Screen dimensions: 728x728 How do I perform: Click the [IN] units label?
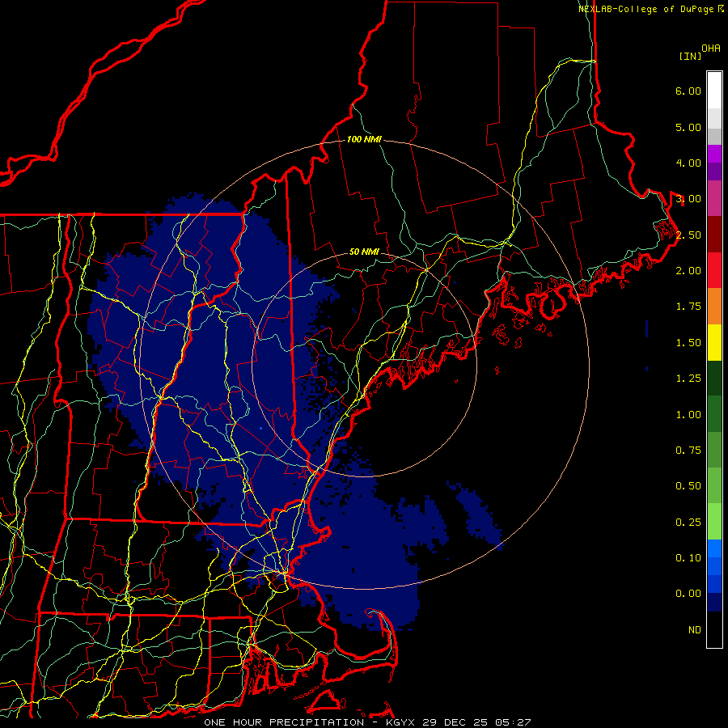pyautogui.click(x=690, y=56)
